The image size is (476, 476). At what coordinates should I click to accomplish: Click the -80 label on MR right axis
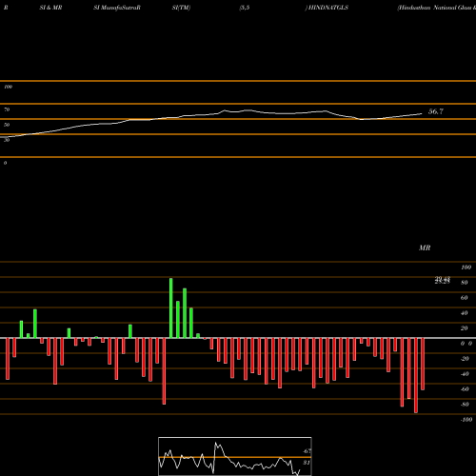(x=465, y=405)
